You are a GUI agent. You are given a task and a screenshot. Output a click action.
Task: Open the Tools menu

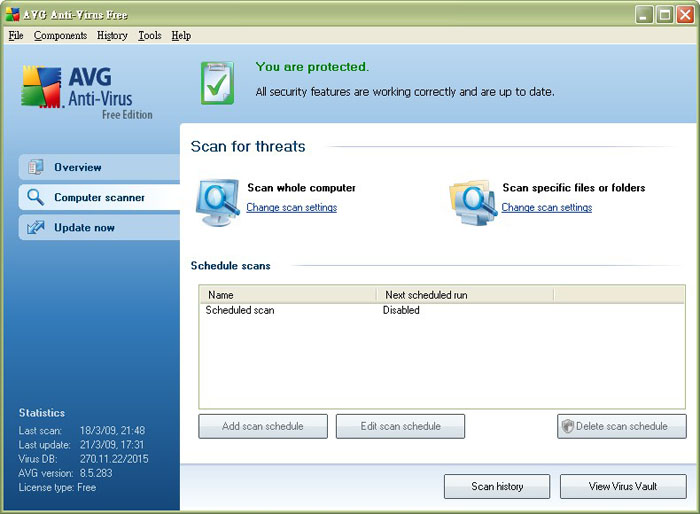tap(149, 35)
